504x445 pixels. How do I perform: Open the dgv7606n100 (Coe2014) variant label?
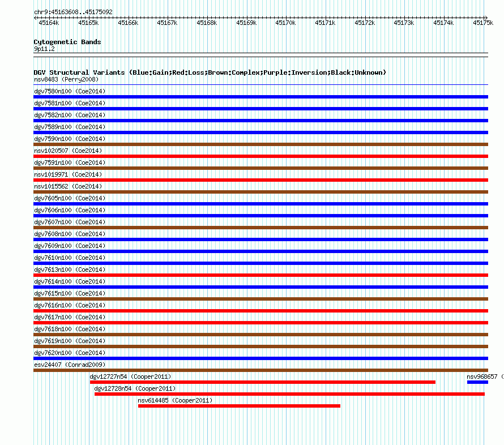[70, 210]
